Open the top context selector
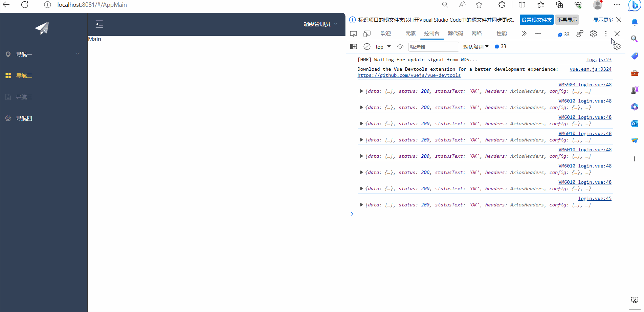Viewport: 644px width, 312px height. pyautogui.click(x=383, y=47)
